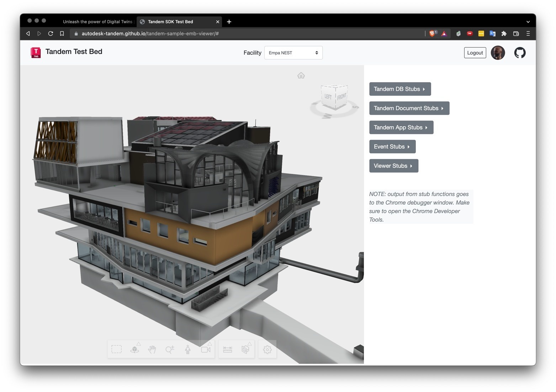Open the GitHub repository icon
This screenshot has height=392, width=556.
tap(520, 53)
